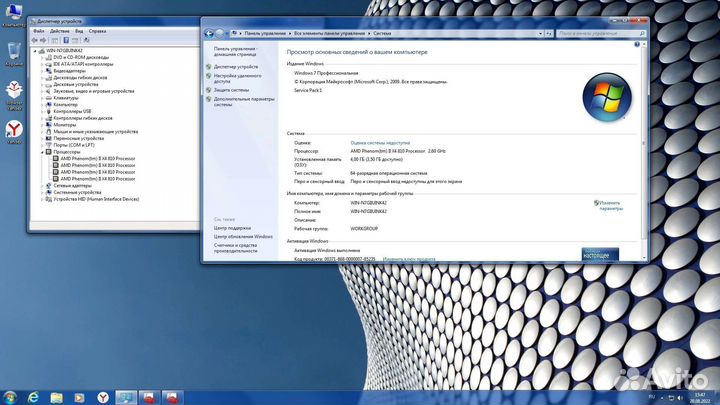
Task: Expand DVD и CD-ROM дисководы node
Action: [42, 57]
